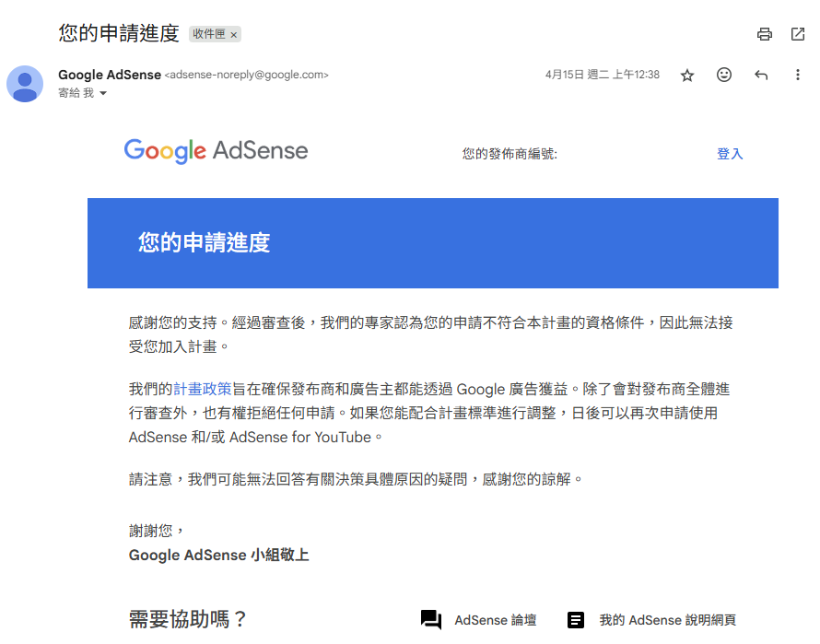This screenshot has height=644, width=820.
Task: Select the 收件匣 label chip
Action: tap(208, 34)
